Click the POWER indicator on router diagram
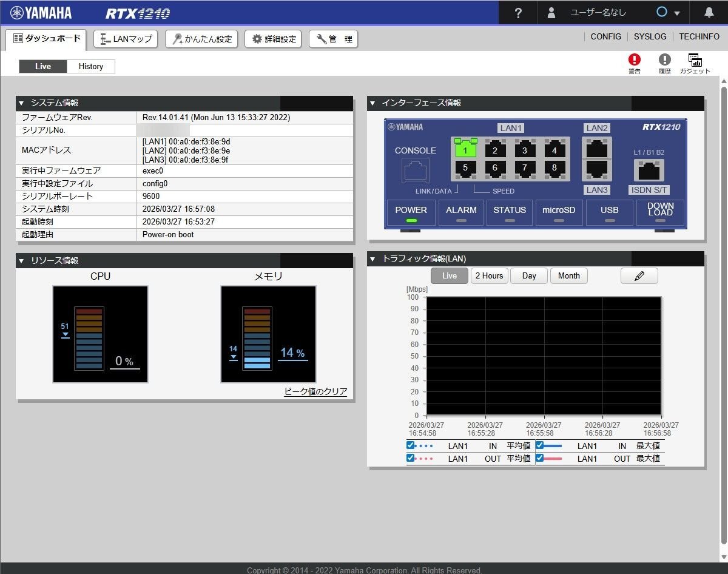 click(411, 213)
